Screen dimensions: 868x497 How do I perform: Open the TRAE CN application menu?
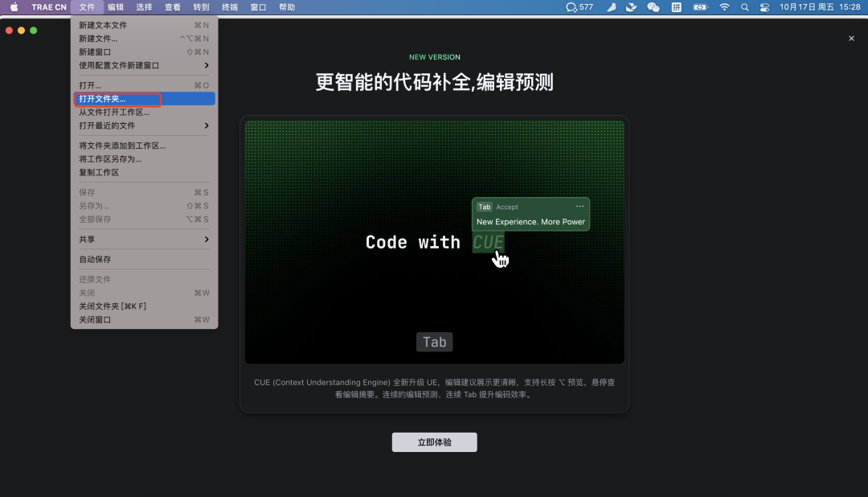coord(49,7)
